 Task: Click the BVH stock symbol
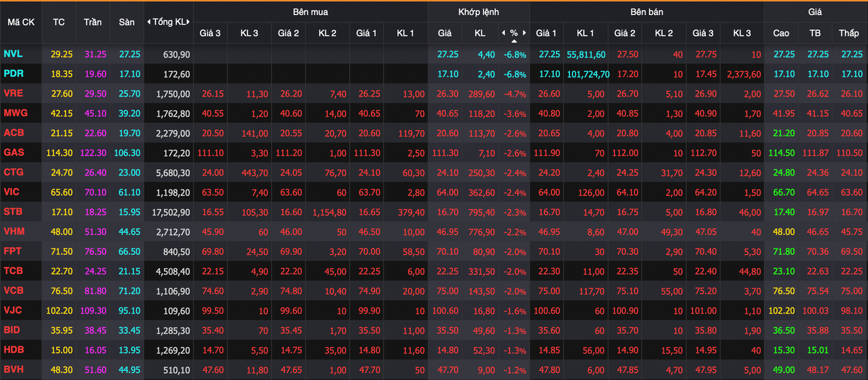14,369
